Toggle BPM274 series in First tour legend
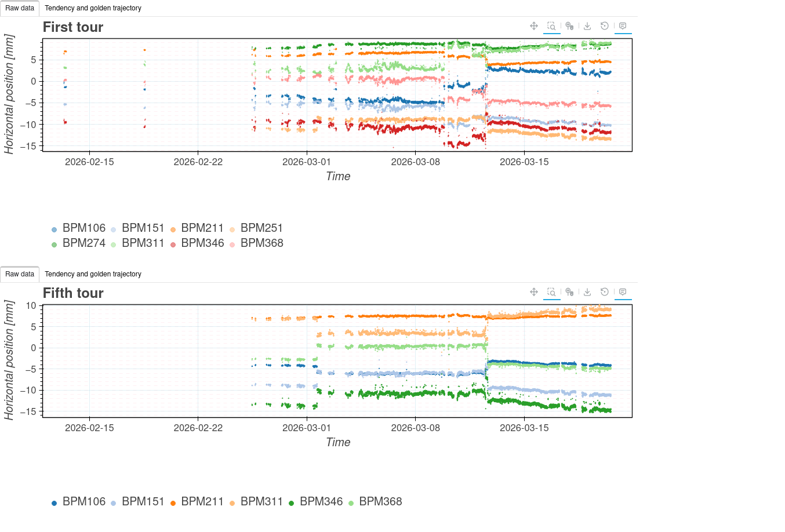 (83, 243)
